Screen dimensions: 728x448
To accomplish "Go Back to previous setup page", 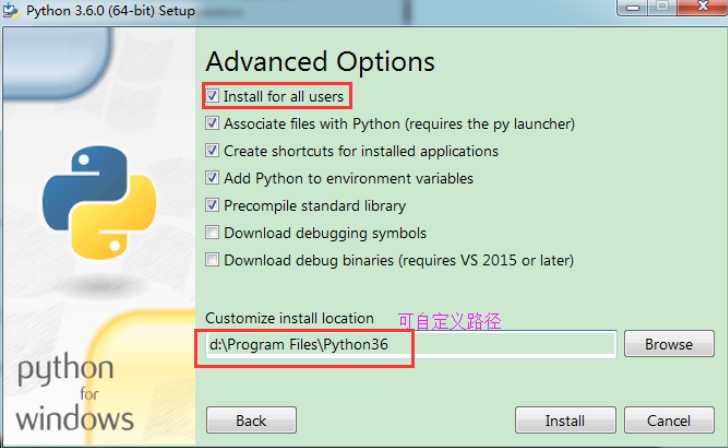I will [251, 421].
